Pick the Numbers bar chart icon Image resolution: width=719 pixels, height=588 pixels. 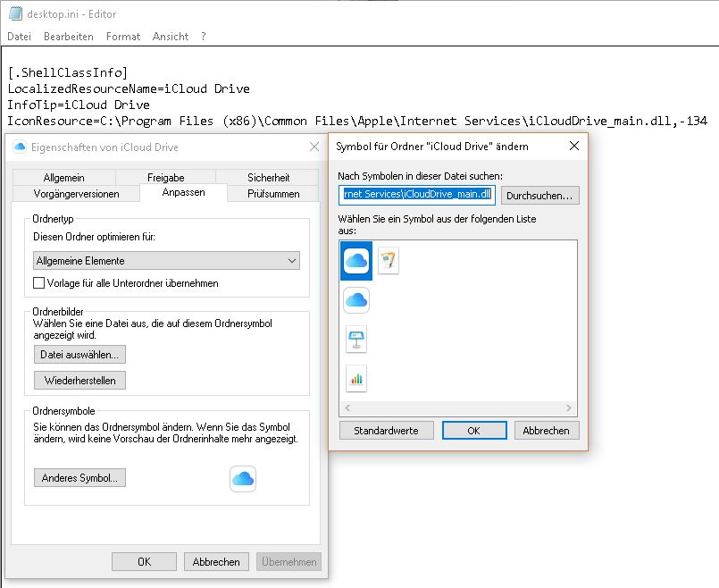click(356, 379)
